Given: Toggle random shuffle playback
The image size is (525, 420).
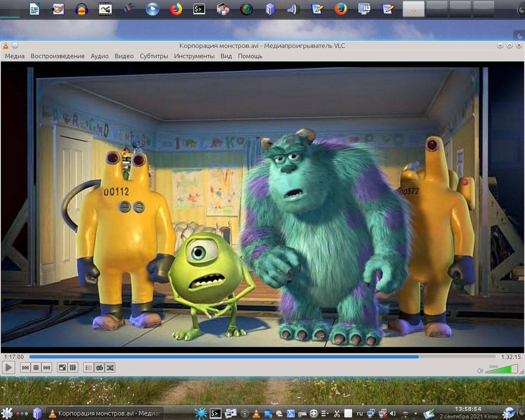Looking at the screenshot, I should 110,367.
